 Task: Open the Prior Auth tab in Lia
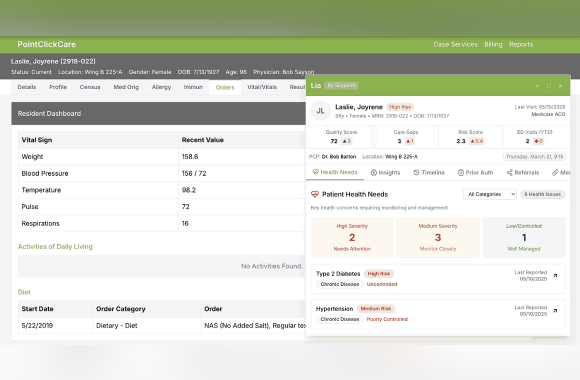[475, 172]
